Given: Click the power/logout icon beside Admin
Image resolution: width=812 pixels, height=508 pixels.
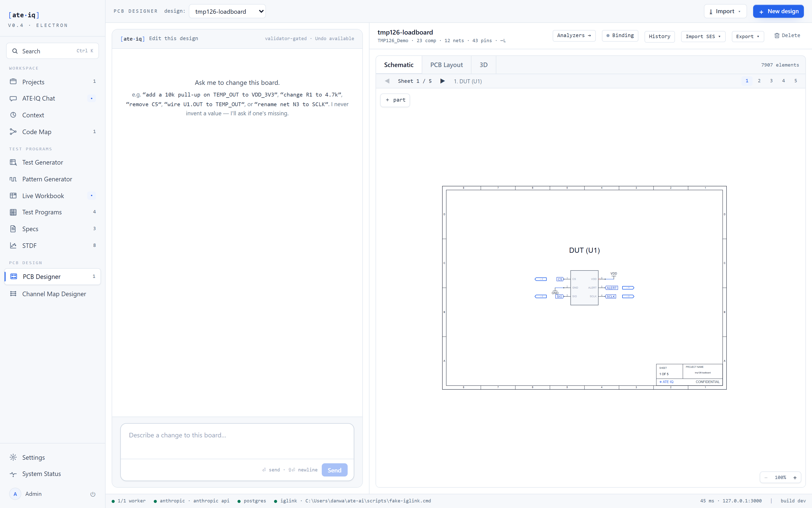Looking at the screenshot, I should point(93,494).
